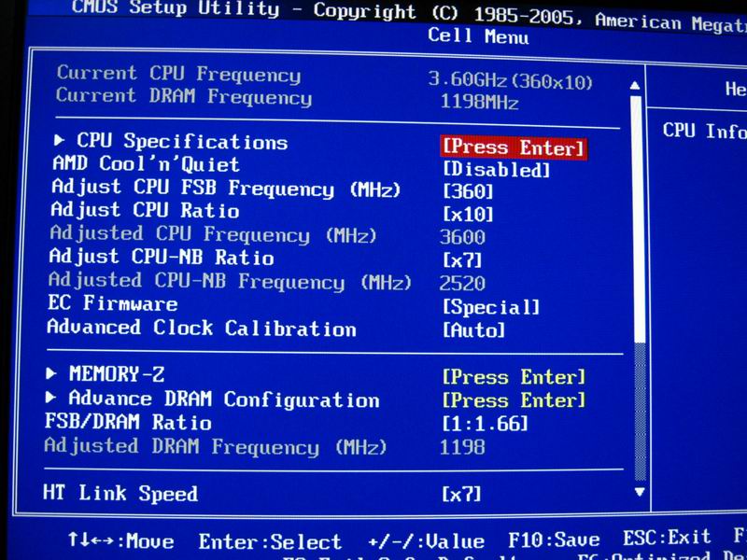The width and height of the screenshot is (747, 560).
Task: Open Adjust CPU-NB Ratio x7 options
Action: 462,259
